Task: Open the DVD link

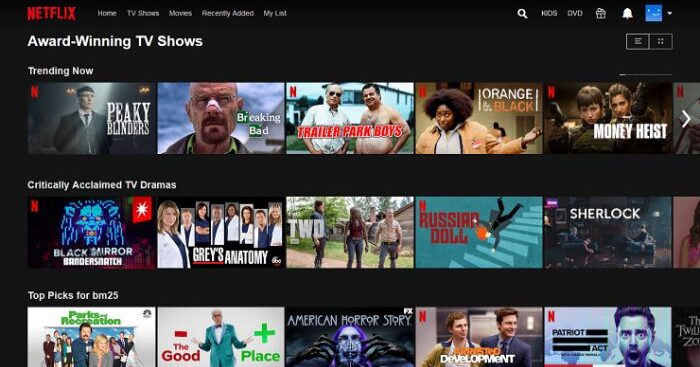Action: pyautogui.click(x=575, y=13)
